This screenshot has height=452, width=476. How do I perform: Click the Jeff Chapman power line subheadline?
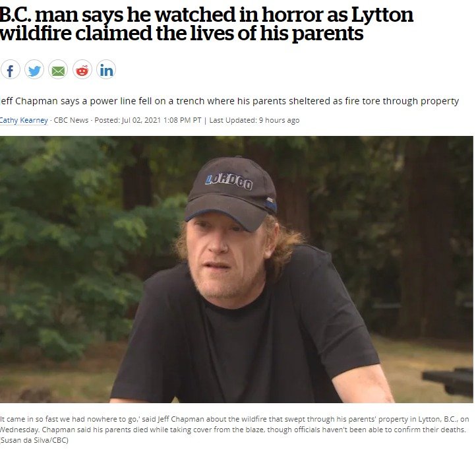coord(229,101)
